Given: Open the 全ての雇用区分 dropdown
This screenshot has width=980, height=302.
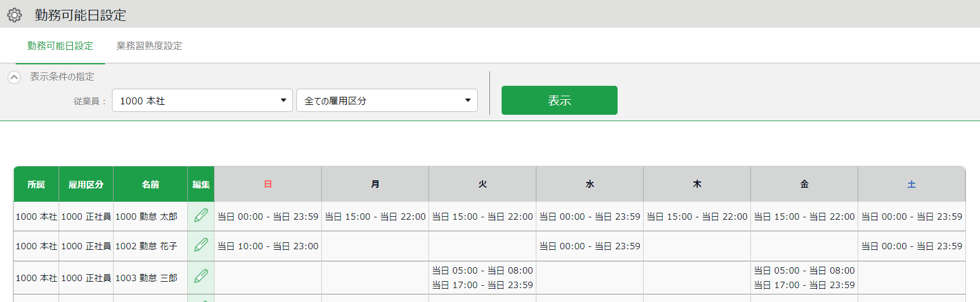Looking at the screenshot, I should (x=387, y=100).
